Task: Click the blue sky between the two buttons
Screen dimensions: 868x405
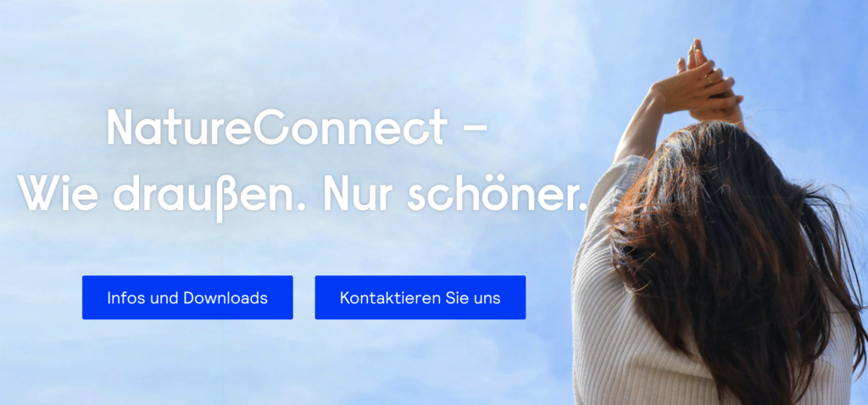Action: [x=304, y=297]
